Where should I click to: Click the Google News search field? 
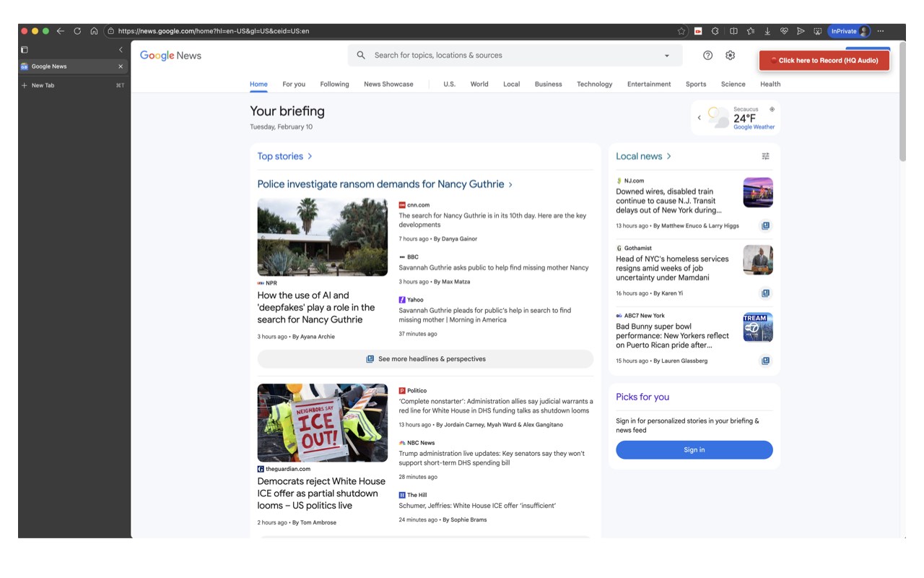coord(505,56)
